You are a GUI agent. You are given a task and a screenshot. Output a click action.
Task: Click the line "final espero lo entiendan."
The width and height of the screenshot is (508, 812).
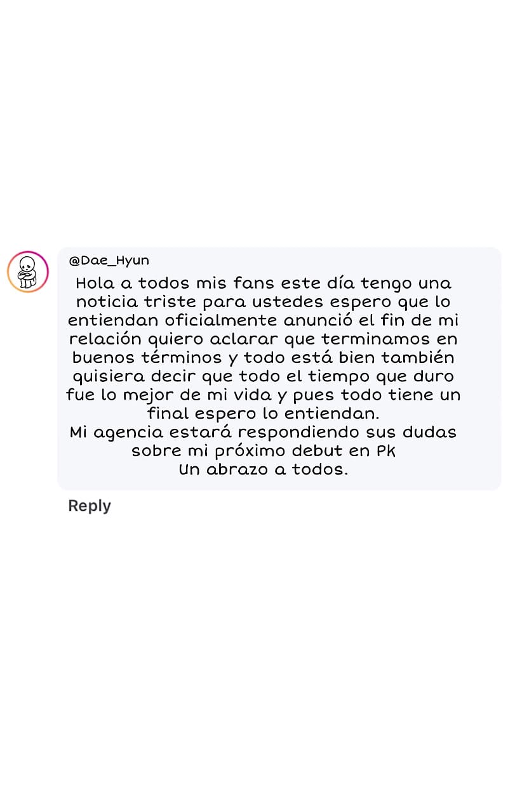click(x=263, y=414)
